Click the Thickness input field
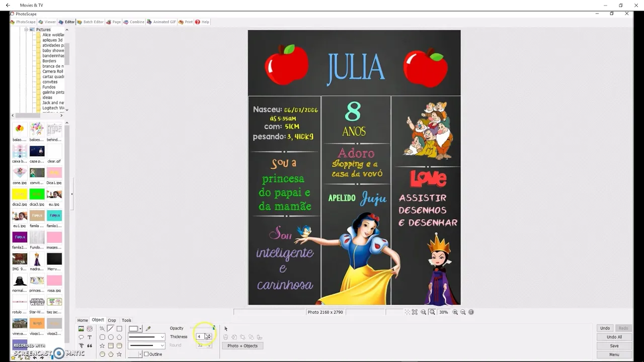Screen dimensions: 644x362 (x=201, y=337)
